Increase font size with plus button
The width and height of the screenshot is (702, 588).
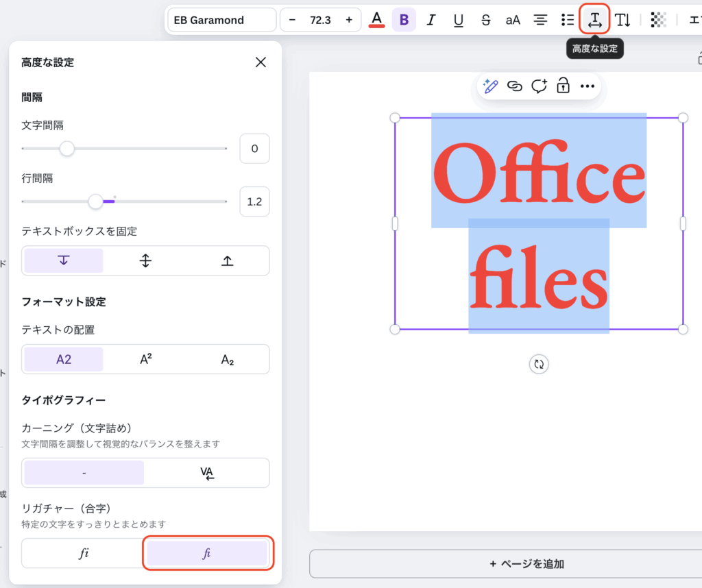click(349, 20)
